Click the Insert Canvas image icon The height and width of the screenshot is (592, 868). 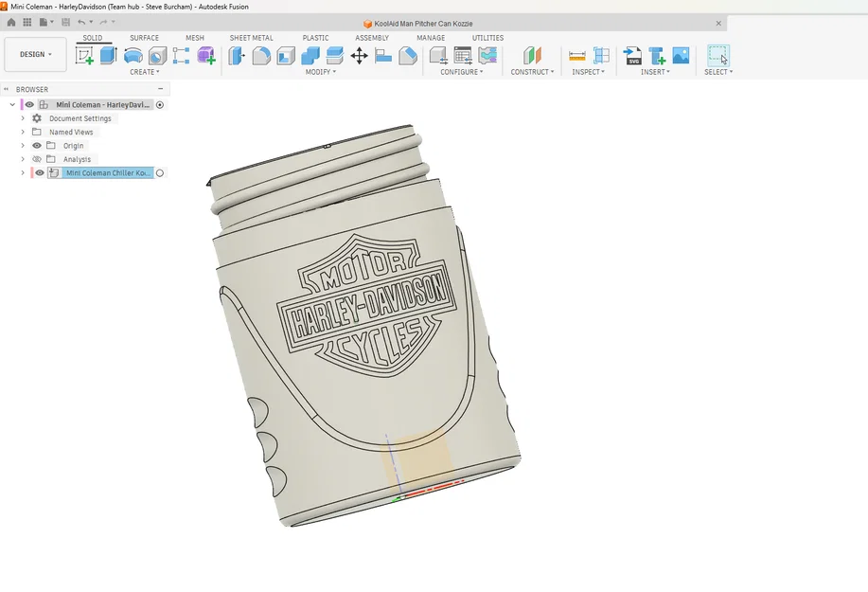681,55
